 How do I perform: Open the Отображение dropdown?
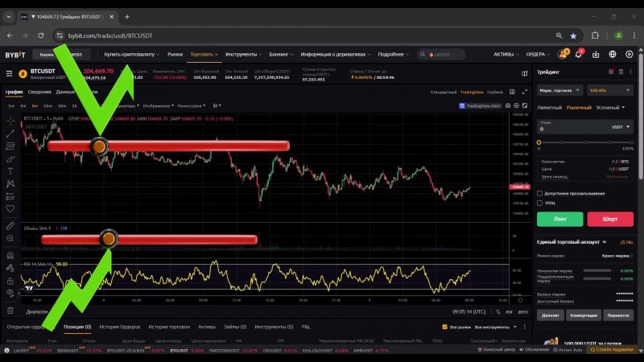158,105
